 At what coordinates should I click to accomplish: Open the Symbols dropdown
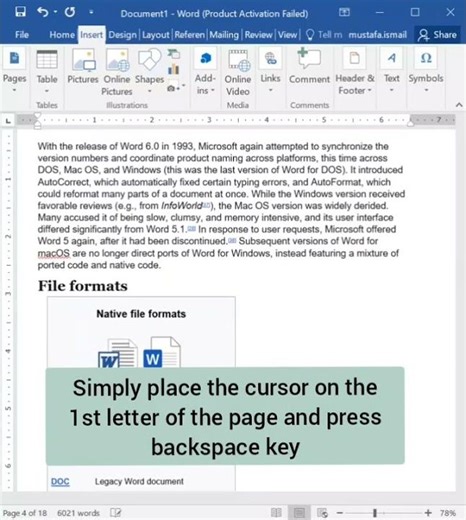(426, 71)
